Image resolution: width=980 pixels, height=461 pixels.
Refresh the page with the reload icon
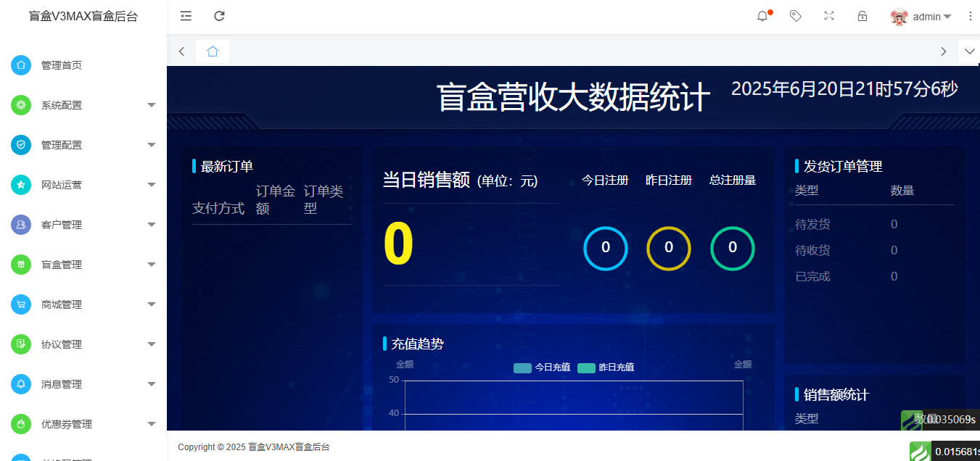pyautogui.click(x=219, y=16)
